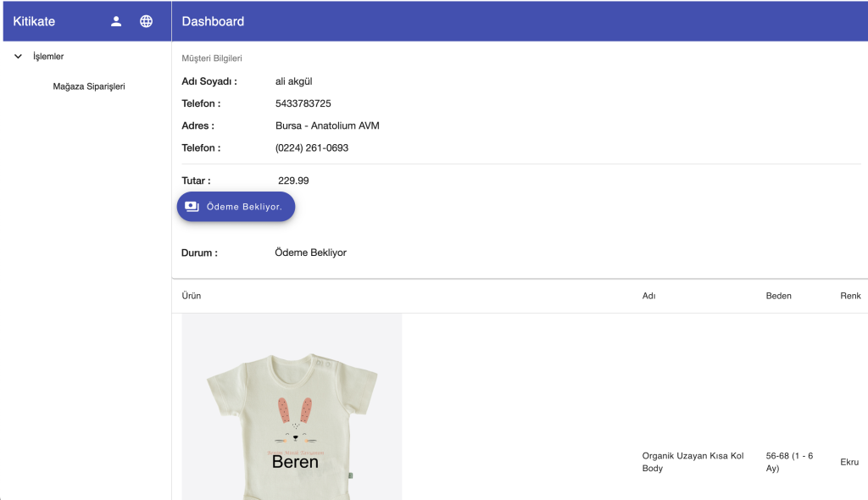This screenshot has height=500, width=868.
Task: Click the Beden column header
Action: pos(778,296)
